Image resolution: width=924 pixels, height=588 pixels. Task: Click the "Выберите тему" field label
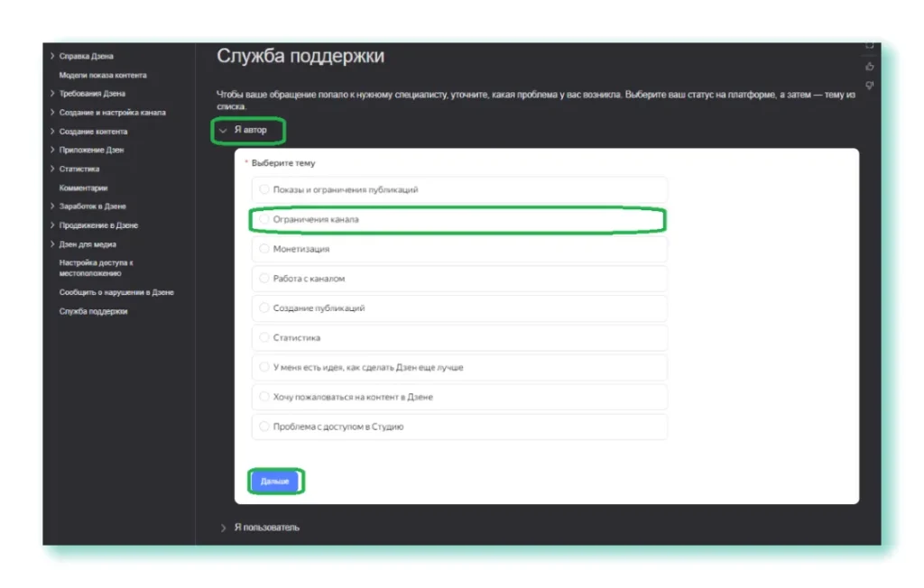(x=283, y=162)
